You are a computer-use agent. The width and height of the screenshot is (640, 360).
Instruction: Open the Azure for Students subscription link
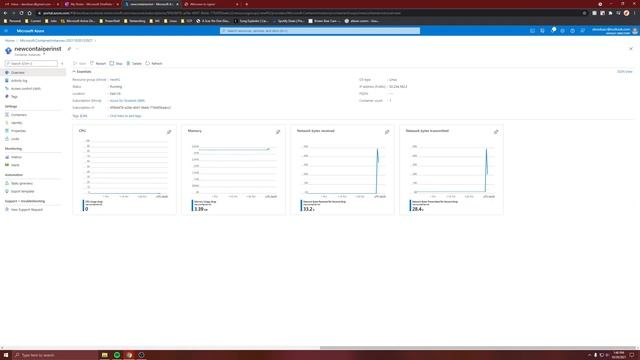[127, 101]
